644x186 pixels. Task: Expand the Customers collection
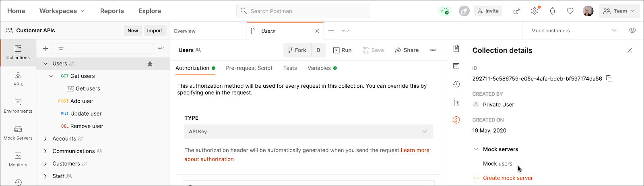pos(45,164)
